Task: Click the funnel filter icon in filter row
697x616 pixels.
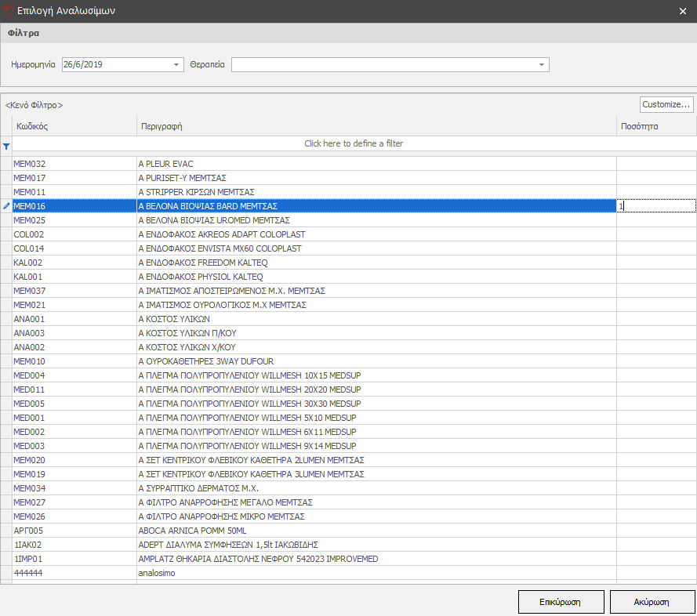Action: pyautogui.click(x=6, y=146)
